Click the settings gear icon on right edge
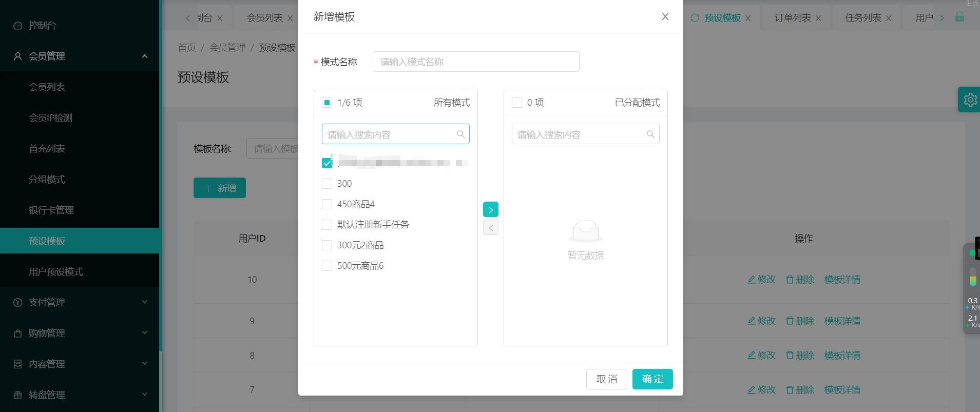Image resolution: width=980 pixels, height=412 pixels. (970, 100)
